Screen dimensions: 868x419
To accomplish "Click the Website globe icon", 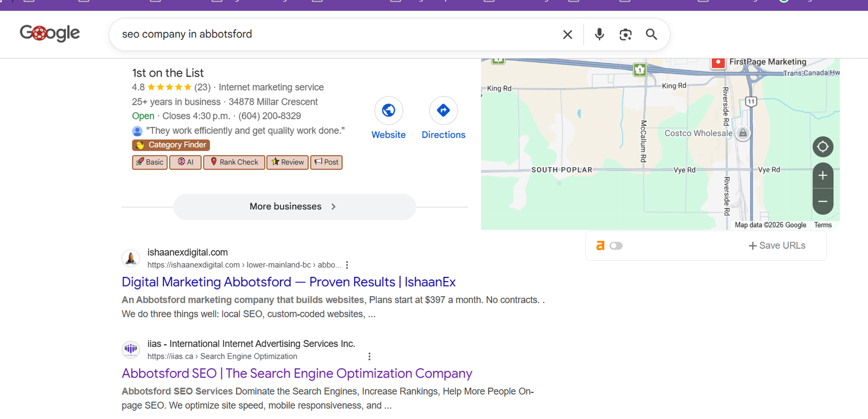I will click(388, 111).
